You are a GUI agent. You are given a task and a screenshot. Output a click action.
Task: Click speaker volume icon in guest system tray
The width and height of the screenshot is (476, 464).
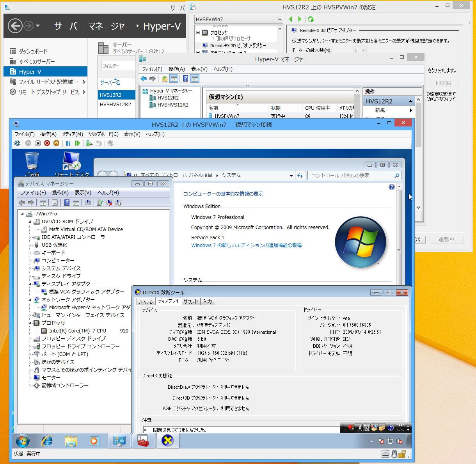[400, 441]
